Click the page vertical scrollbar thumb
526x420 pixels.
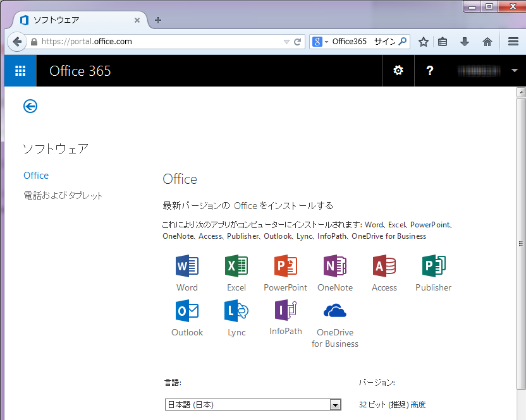[521, 244]
